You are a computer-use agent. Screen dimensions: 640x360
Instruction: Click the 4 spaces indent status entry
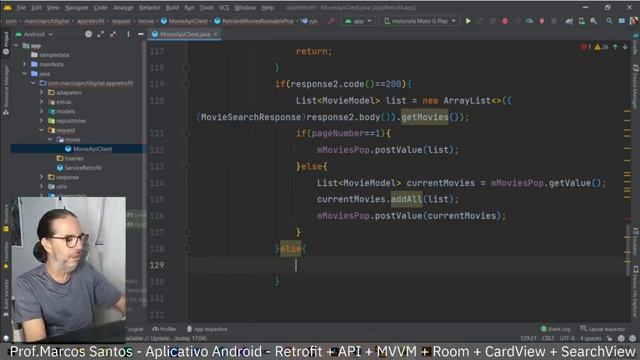point(591,338)
